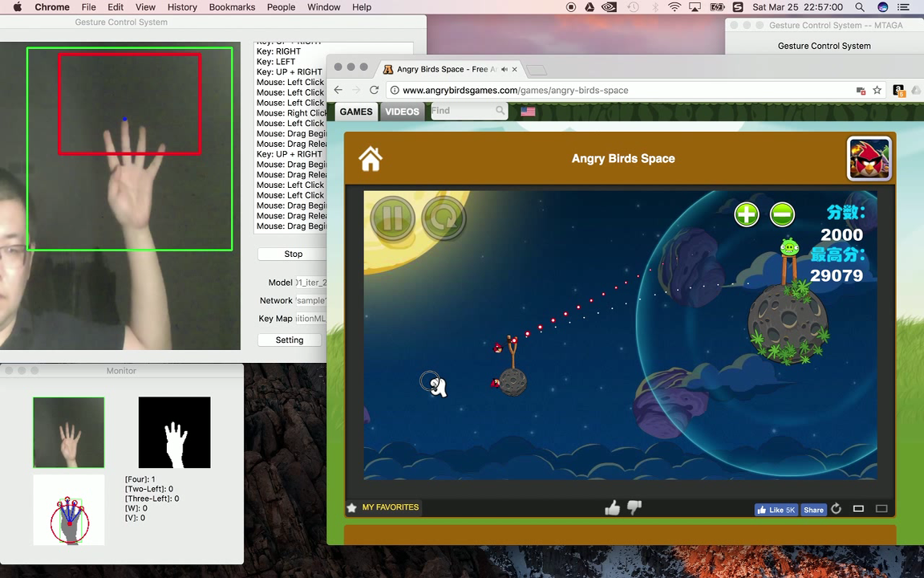Screen dimensions: 924x578
Task: Open Setting in the Gesture Control System
Action: pyautogui.click(x=290, y=340)
